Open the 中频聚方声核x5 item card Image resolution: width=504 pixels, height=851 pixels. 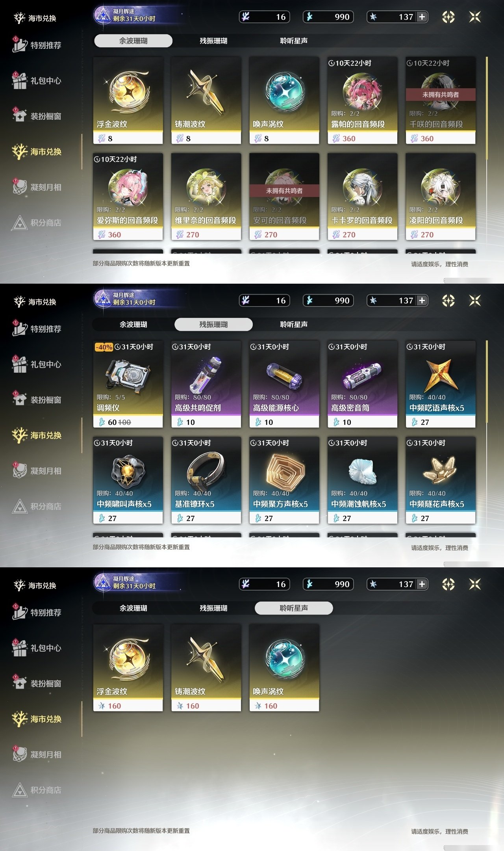[284, 480]
